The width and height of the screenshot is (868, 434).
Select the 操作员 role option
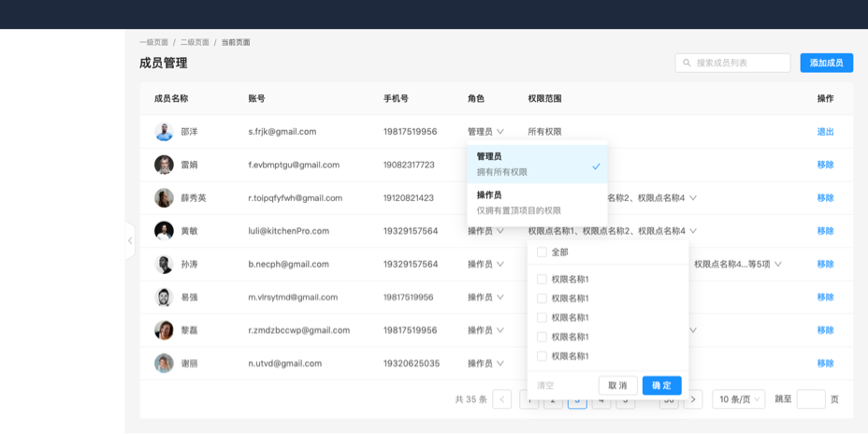[x=537, y=203]
